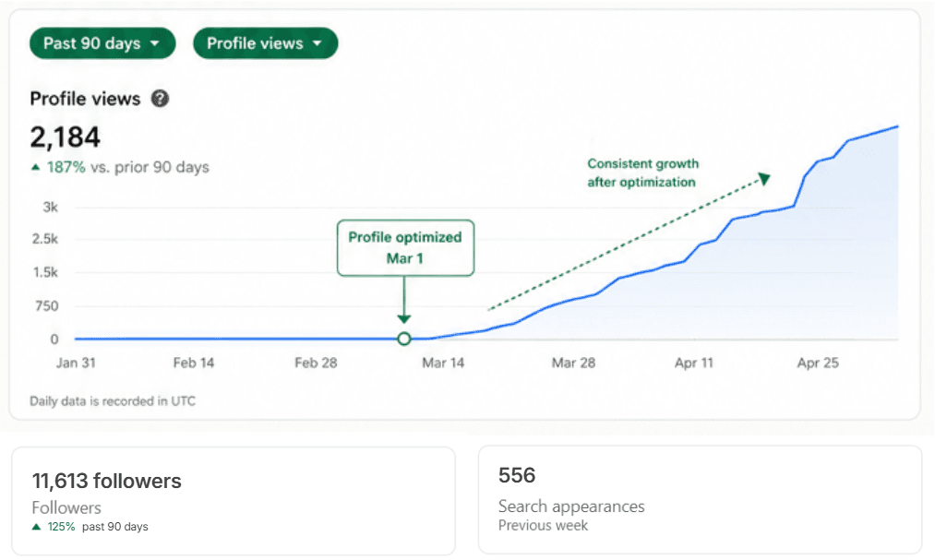Select the Apr 25 axis label

[x=818, y=363]
